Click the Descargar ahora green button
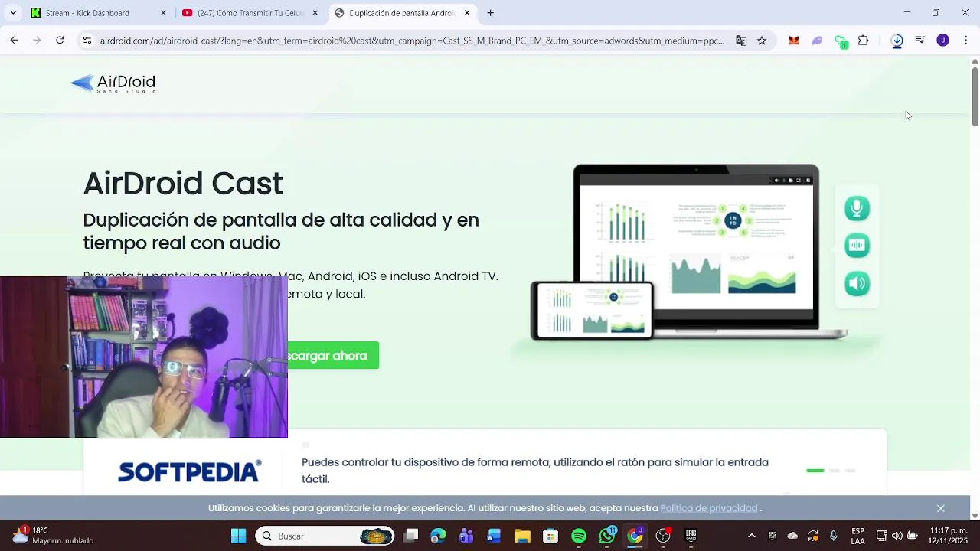Viewport: 980px width, 551px height. pos(333,355)
